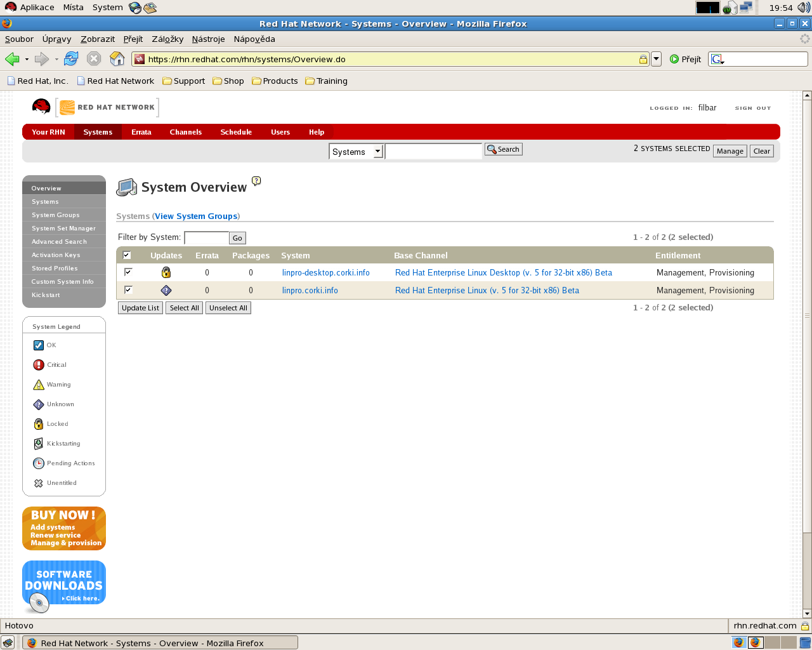The image size is (812, 650).
Task: Open the Shop bookmarks folder
Action: (228, 81)
